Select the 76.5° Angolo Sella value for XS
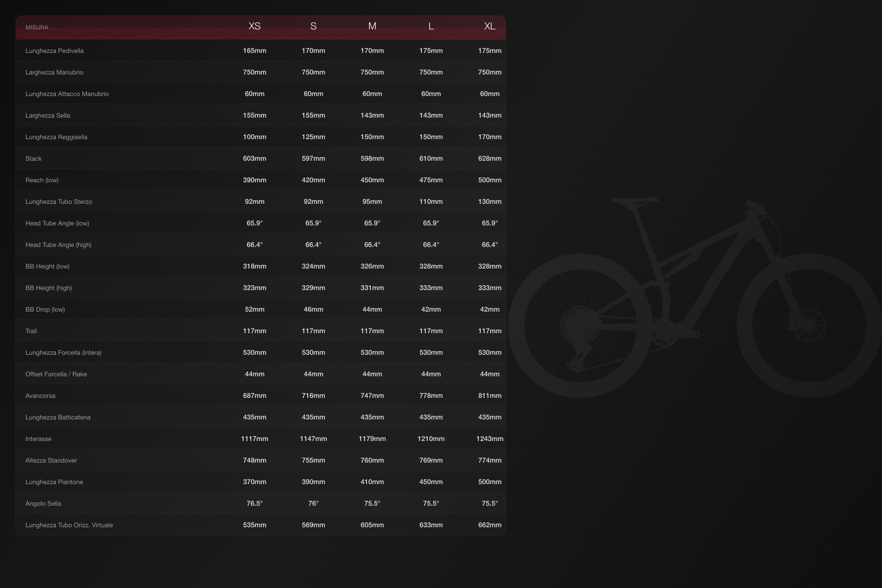 coord(255,503)
